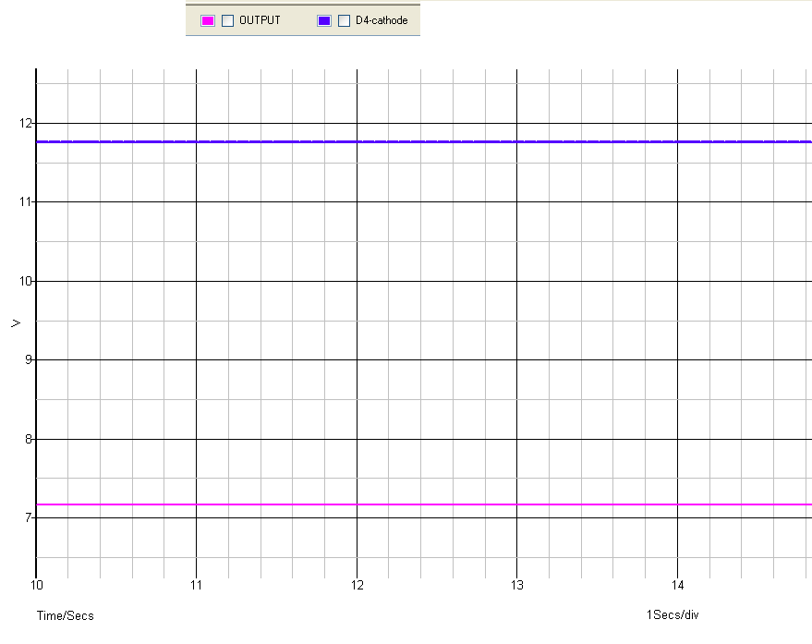Click the 11 value on voltage axis
Image resolution: width=812 pixels, height=644 pixels.
[x=25, y=201]
